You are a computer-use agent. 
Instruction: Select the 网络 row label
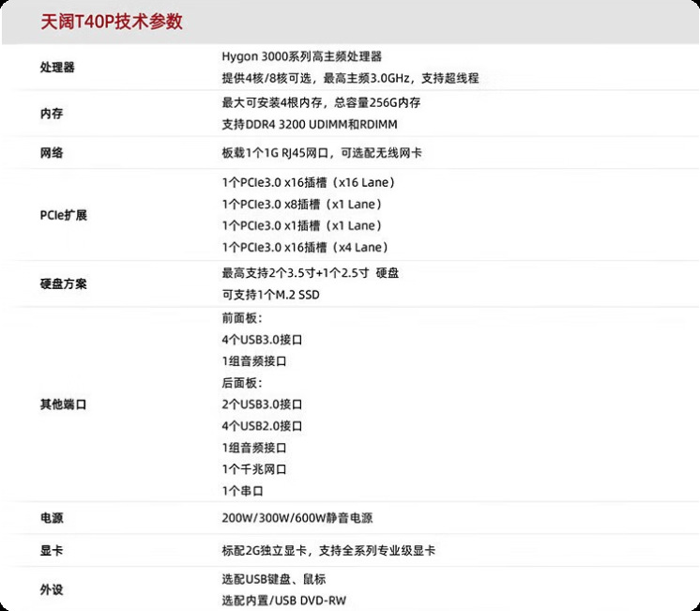52,153
